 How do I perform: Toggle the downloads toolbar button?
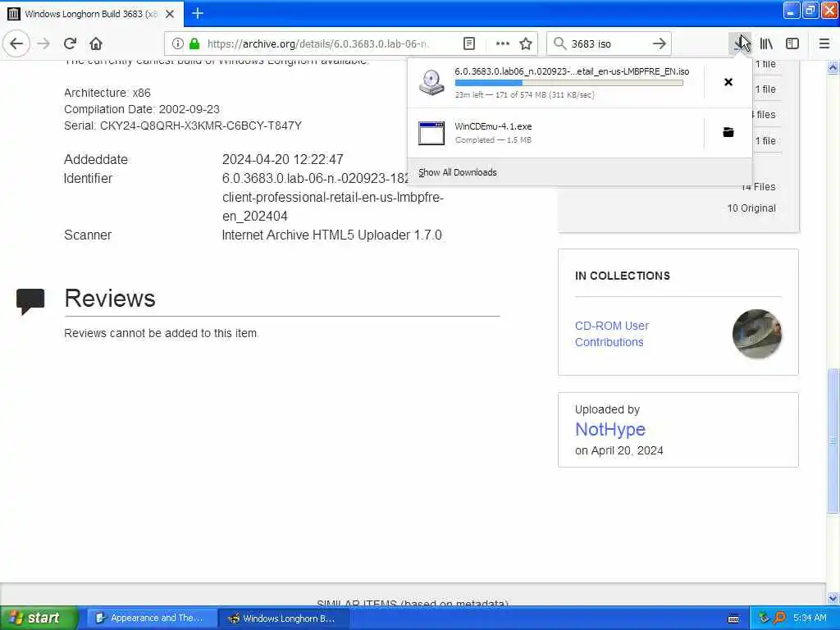[741, 43]
